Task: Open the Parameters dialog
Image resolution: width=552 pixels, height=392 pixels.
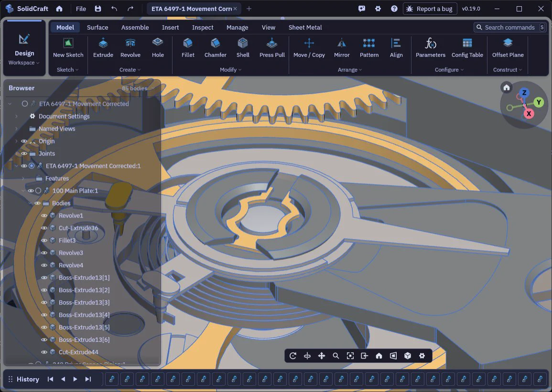Action: click(x=431, y=48)
